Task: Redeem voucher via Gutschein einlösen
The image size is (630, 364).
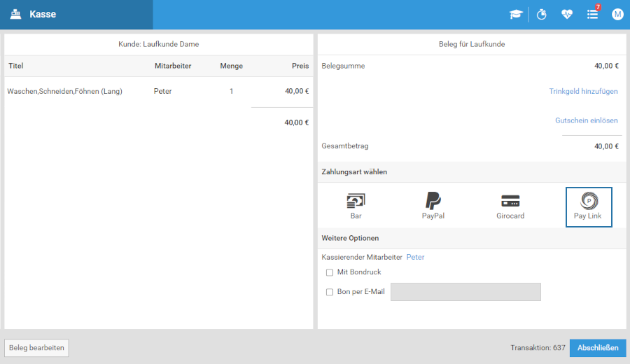Action: (586, 120)
